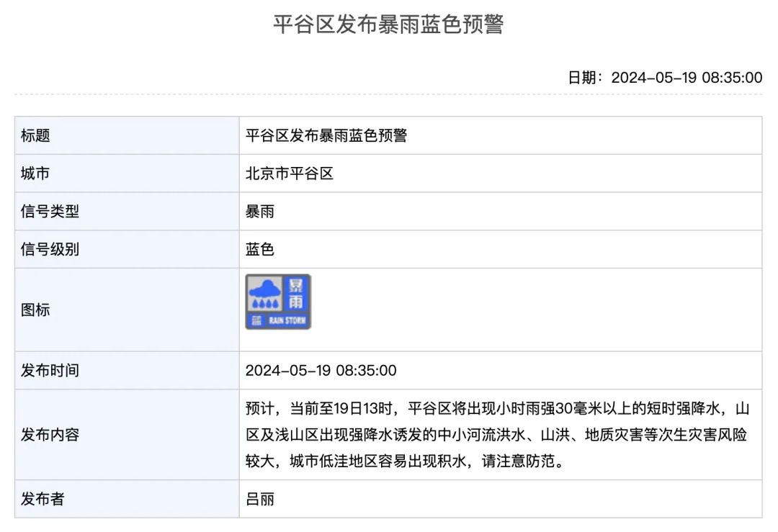The image size is (778, 532).
Task: Select the 信号类型 row label
Action: (x=50, y=212)
